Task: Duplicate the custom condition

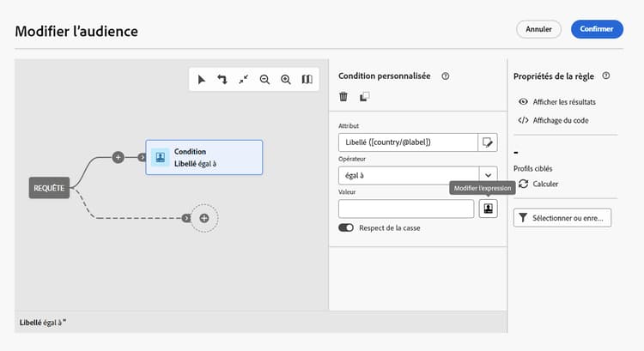Action: tap(364, 98)
